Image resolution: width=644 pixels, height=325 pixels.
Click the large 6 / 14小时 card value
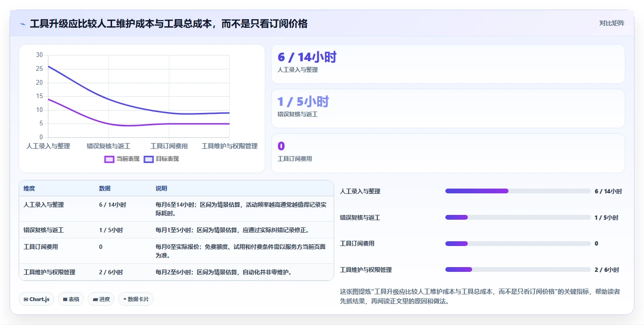coord(307,57)
